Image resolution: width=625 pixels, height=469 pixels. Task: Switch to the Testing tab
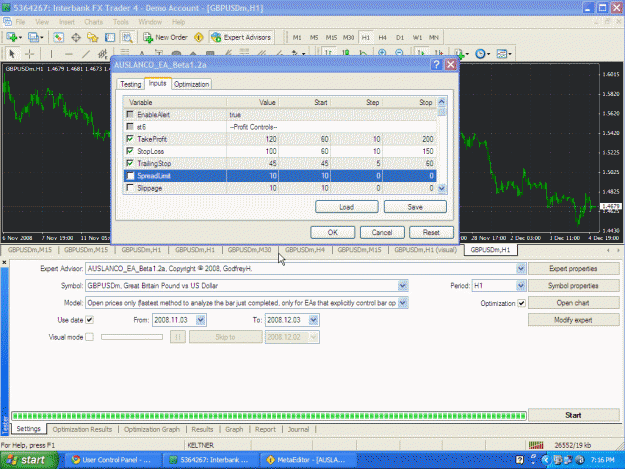tap(131, 84)
